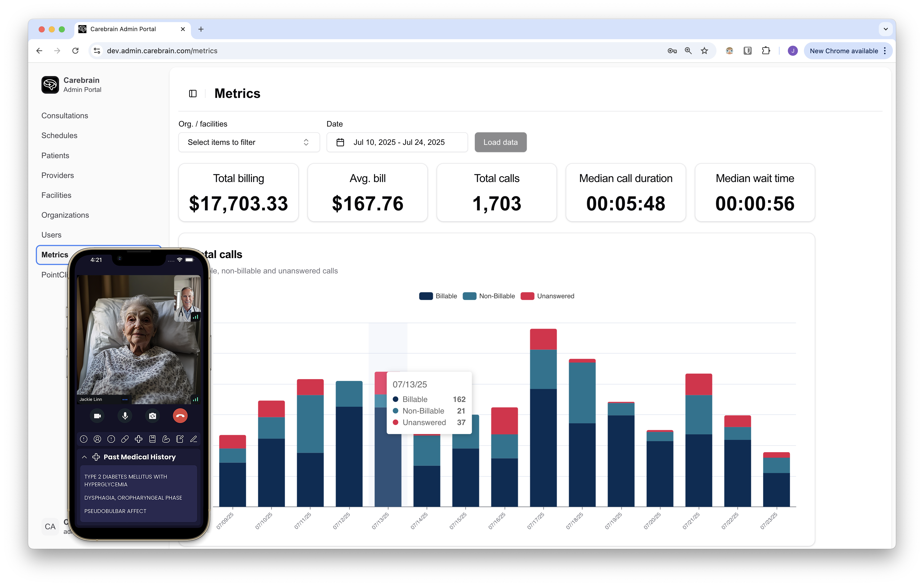Viewport: 924px width, 586px height.
Task: Open the date range picker
Action: [397, 142]
